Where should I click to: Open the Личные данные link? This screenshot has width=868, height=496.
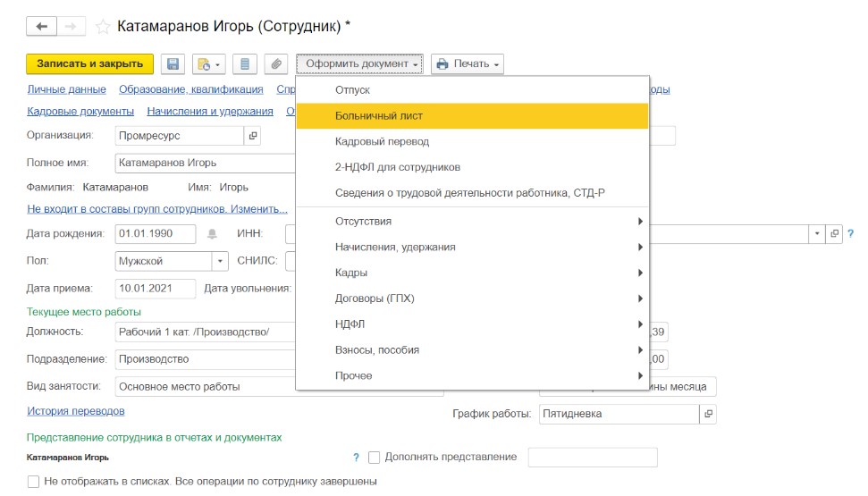tap(66, 89)
